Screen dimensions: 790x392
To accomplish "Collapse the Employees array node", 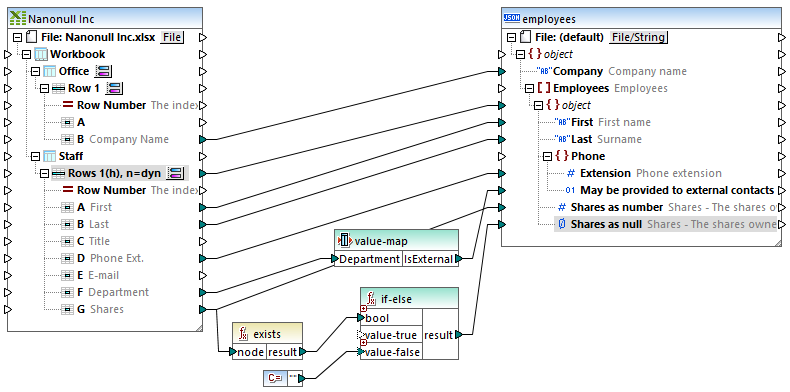I will coord(529,88).
